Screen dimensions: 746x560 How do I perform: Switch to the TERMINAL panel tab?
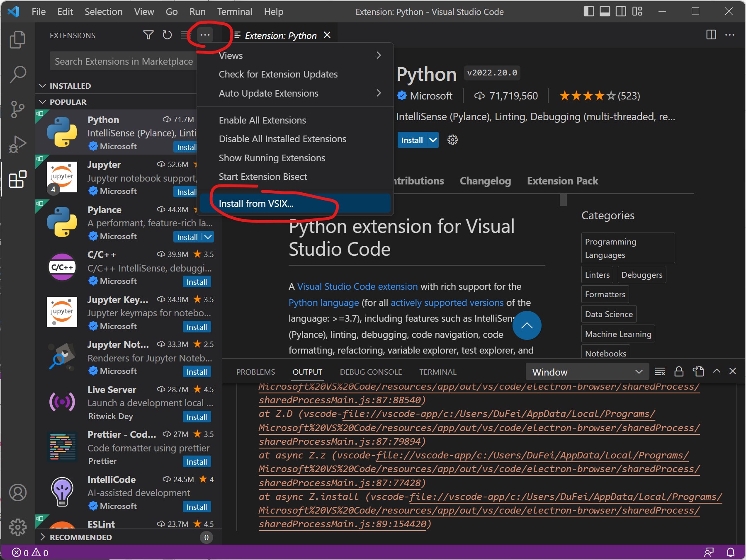[437, 372]
